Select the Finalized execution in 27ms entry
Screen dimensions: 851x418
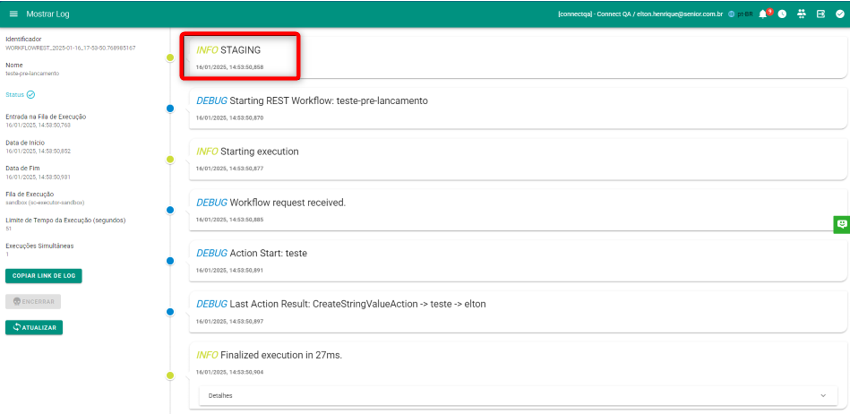(518, 376)
